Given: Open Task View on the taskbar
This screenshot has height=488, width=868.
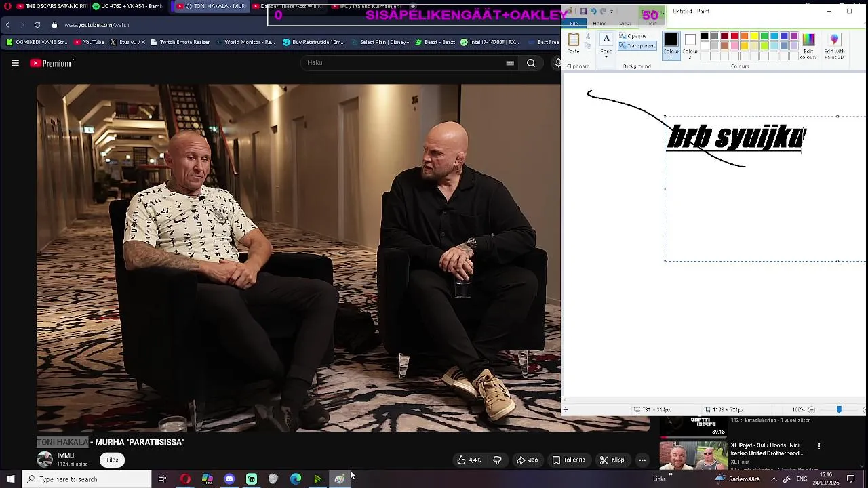Looking at the screenshot, I should click(162, 479).
